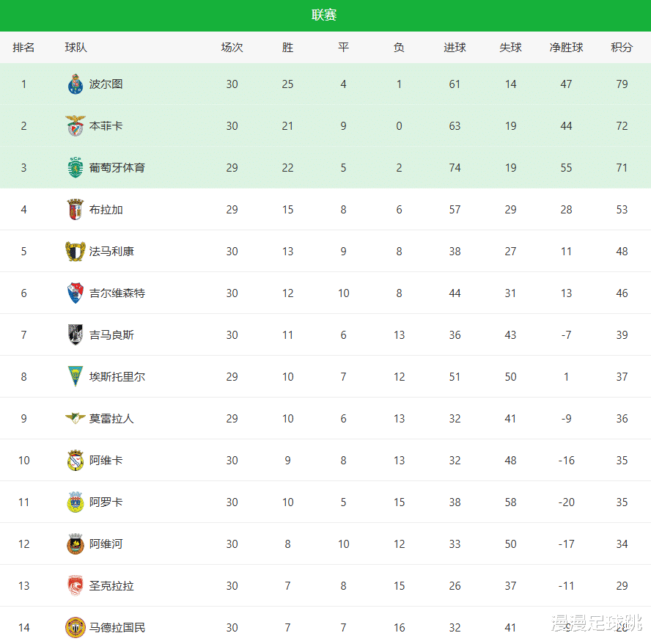Click the 净胜球 column header
Viewport: 651px width, 644px height.
coord(566,48)
